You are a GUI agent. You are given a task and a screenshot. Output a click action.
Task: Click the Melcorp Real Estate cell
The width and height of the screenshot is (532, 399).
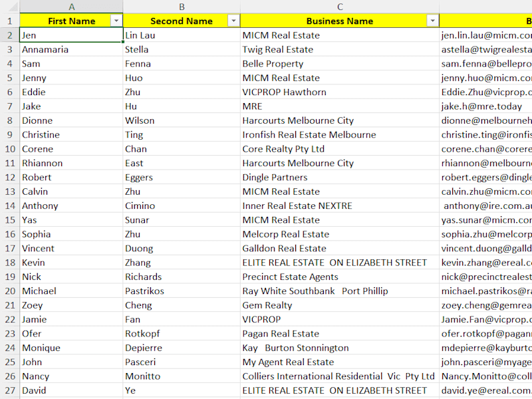click(340, 234)
